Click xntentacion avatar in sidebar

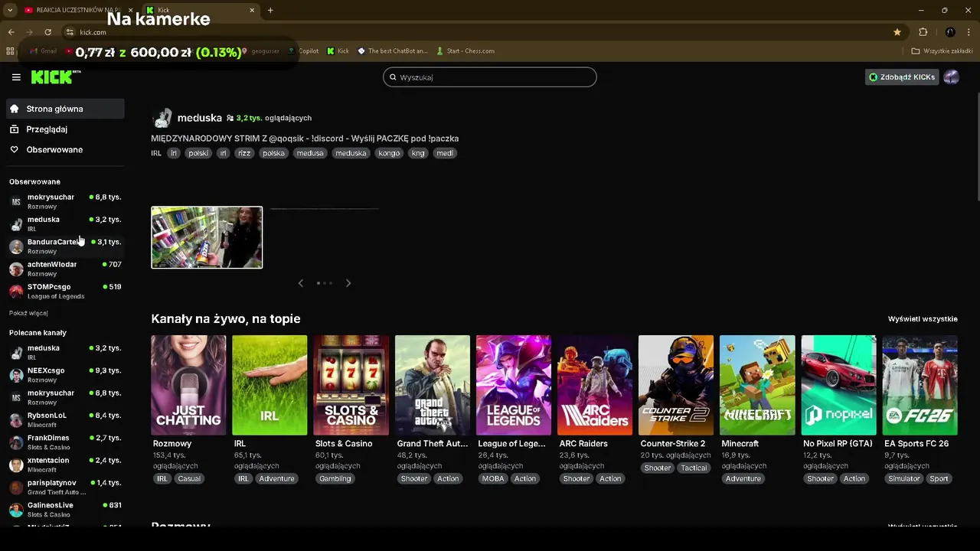point(16,465)
